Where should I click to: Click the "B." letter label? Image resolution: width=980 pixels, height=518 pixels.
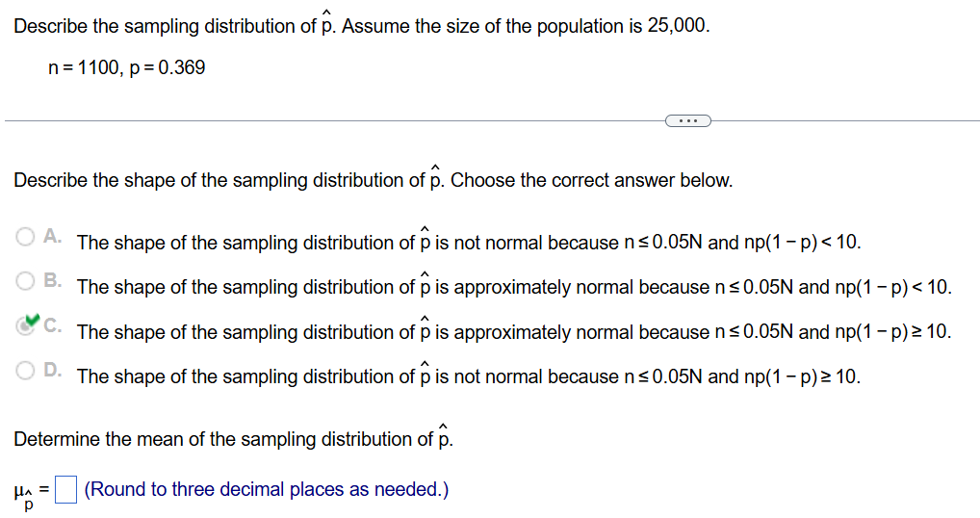tap(53, 280)
